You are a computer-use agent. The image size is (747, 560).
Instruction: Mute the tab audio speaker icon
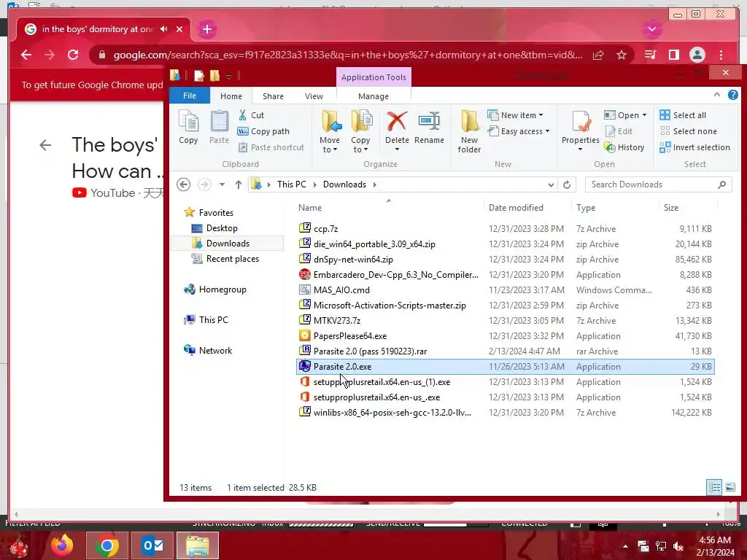[x=164, y=29]
